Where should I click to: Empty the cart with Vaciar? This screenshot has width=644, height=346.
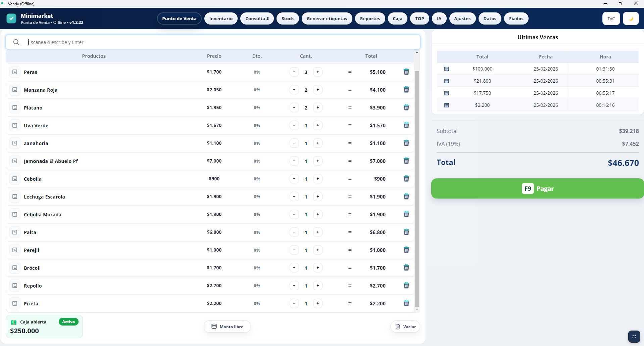(405, 327)
